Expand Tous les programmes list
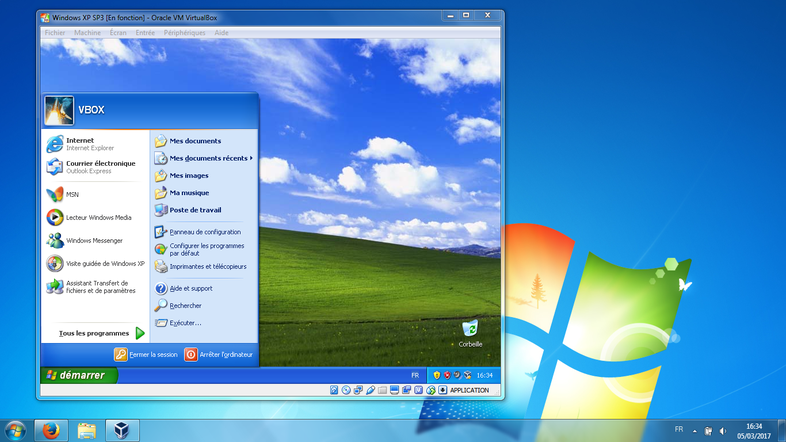Screen dimensions: 786x442 pos(101,333)
